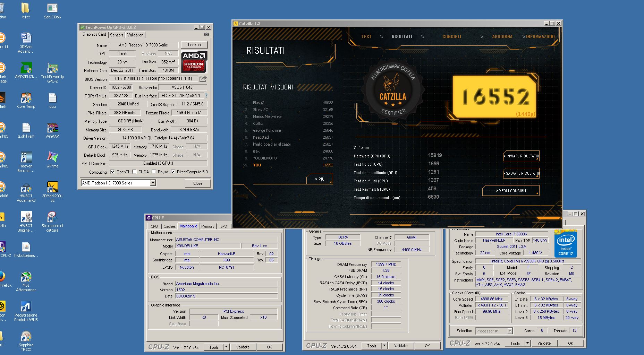
Task: Open Core Temp desktop icon
Action: (x=26, y=100)
